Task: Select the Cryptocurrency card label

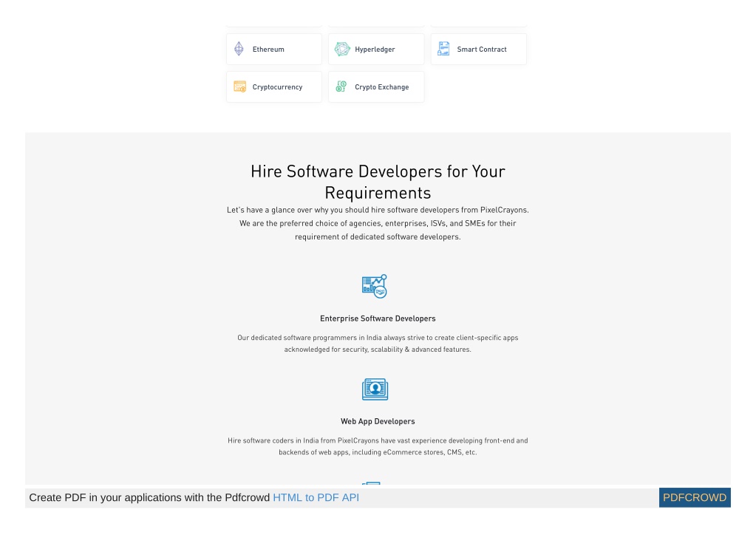Action: [277, 87]
